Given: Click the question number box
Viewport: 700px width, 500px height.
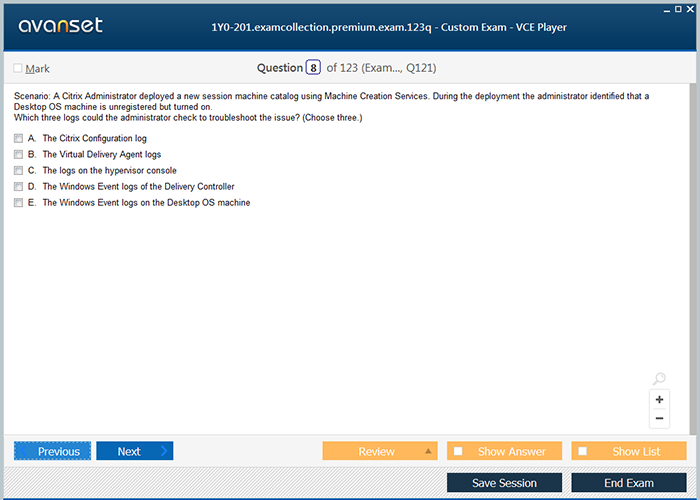Looking at the screenshot, I should coord(313,68).
